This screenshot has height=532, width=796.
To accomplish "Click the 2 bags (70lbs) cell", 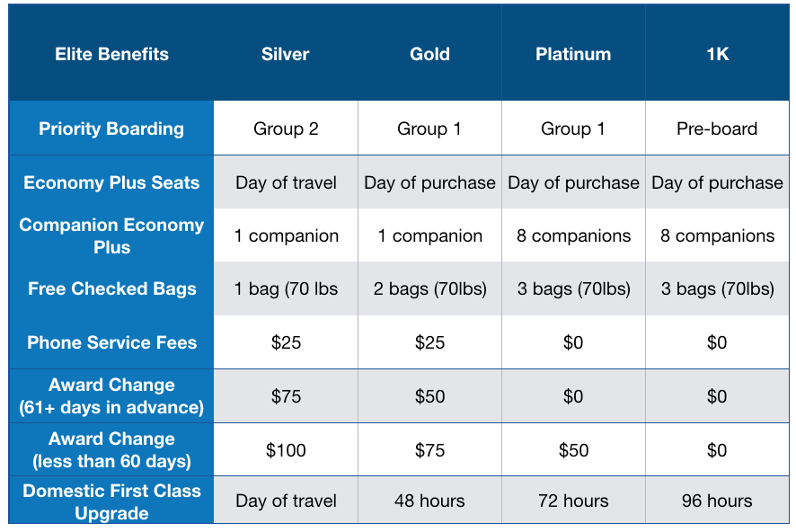I will click(x=430, y=288).
